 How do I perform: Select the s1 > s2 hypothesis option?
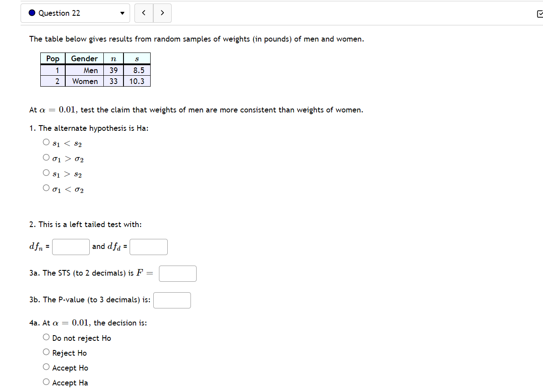pos(46,173)
